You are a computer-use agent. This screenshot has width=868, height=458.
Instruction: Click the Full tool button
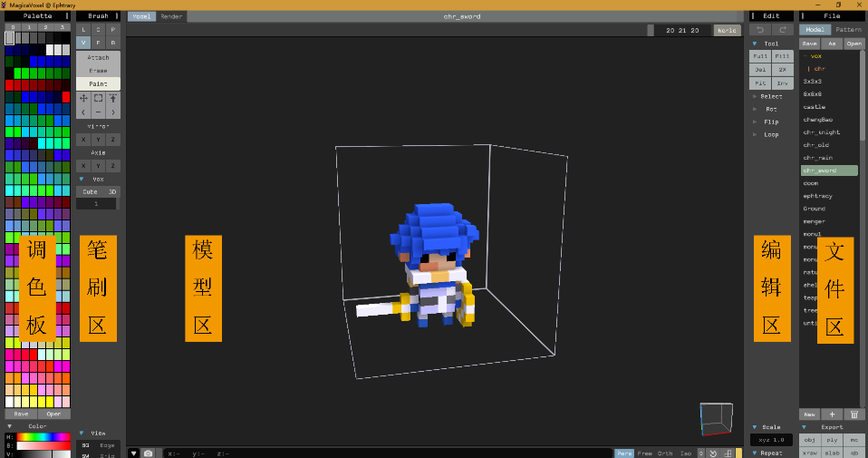click(x=760, y=56)
